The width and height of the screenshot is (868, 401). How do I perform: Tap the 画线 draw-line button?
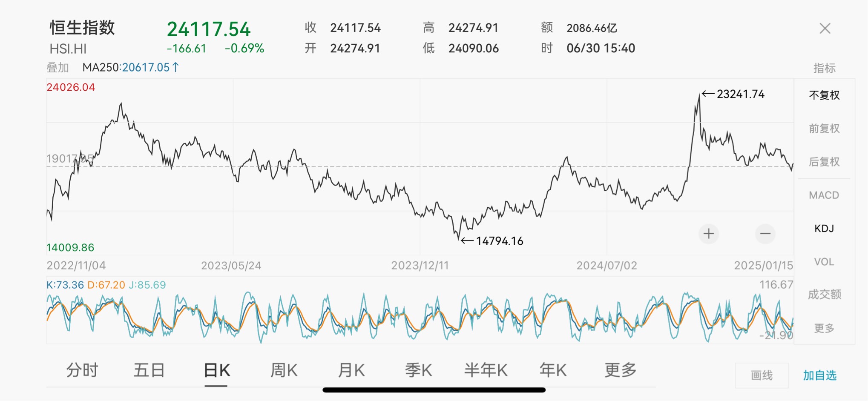(x=762, y=375)
